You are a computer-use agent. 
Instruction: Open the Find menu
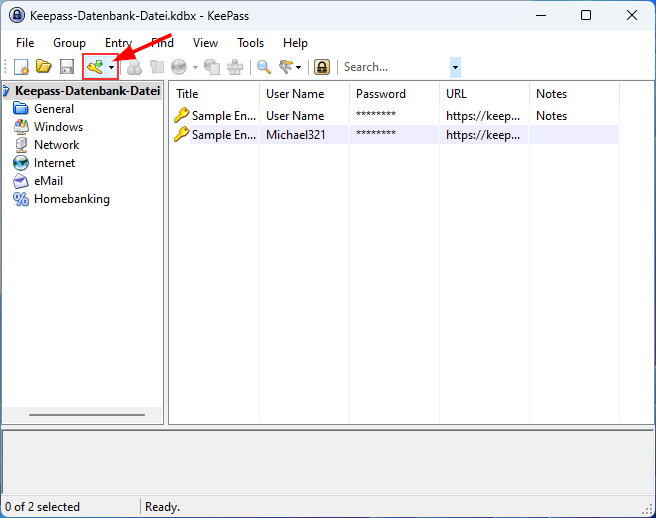pyautogui.click(x=162, y=43)
